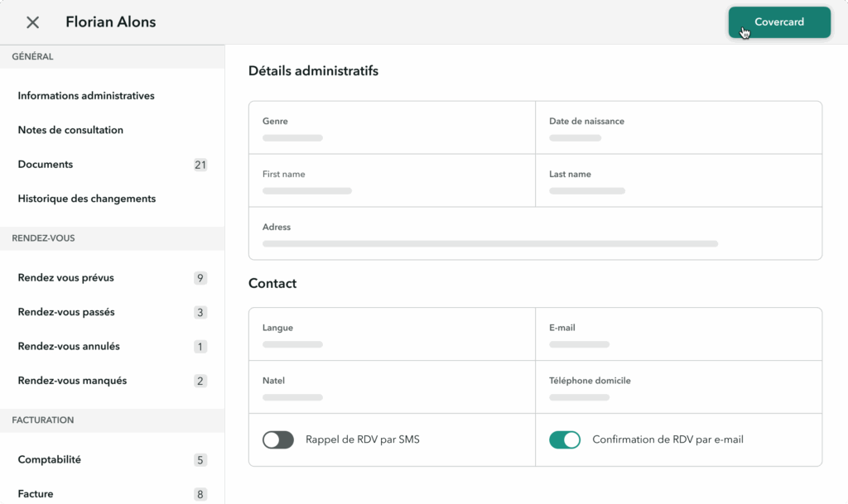
Task: Open Facture entry in sidebar
Action: tap(35, 494)
